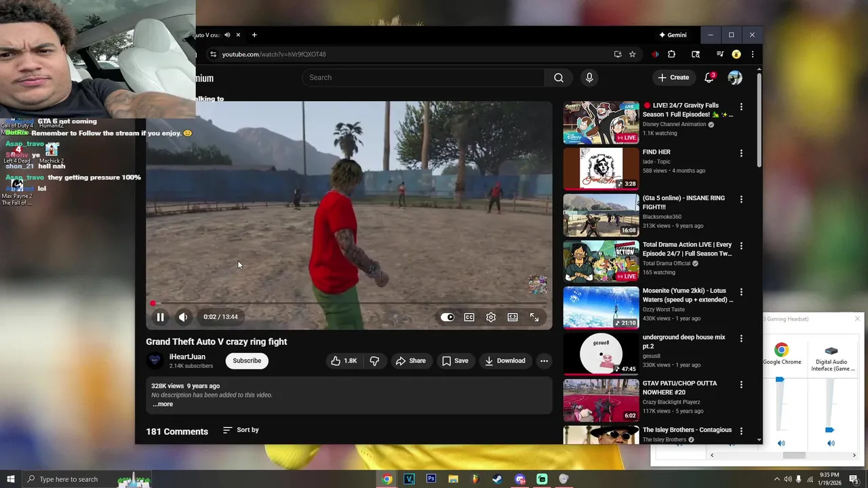Click the address bar URL
This screenshot has width=868, height=488.
coord(274,54)
